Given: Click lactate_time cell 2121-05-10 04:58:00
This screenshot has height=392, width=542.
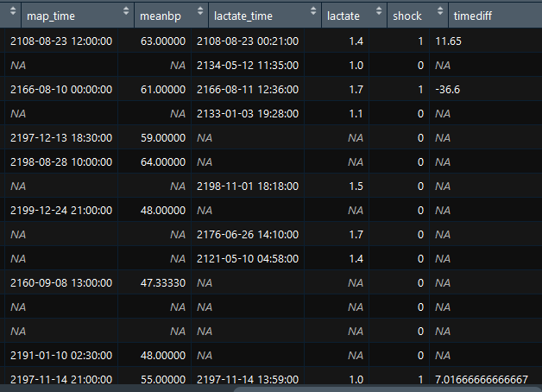Looking at the screenshot, I should 248,259.
